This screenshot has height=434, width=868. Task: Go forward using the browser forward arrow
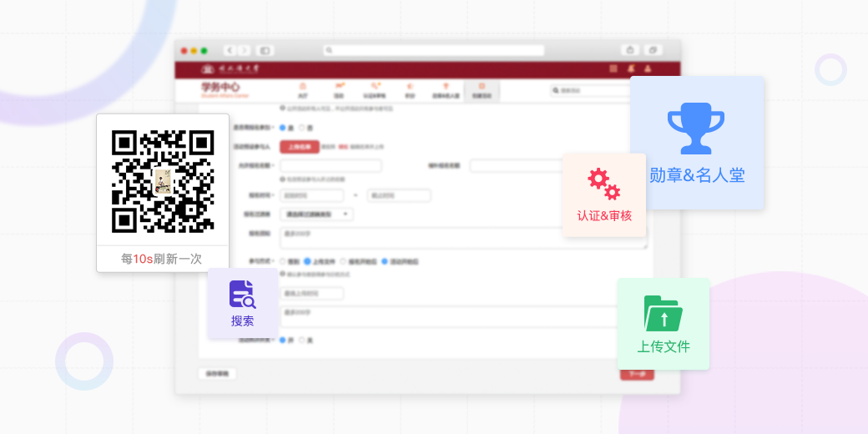245,50
